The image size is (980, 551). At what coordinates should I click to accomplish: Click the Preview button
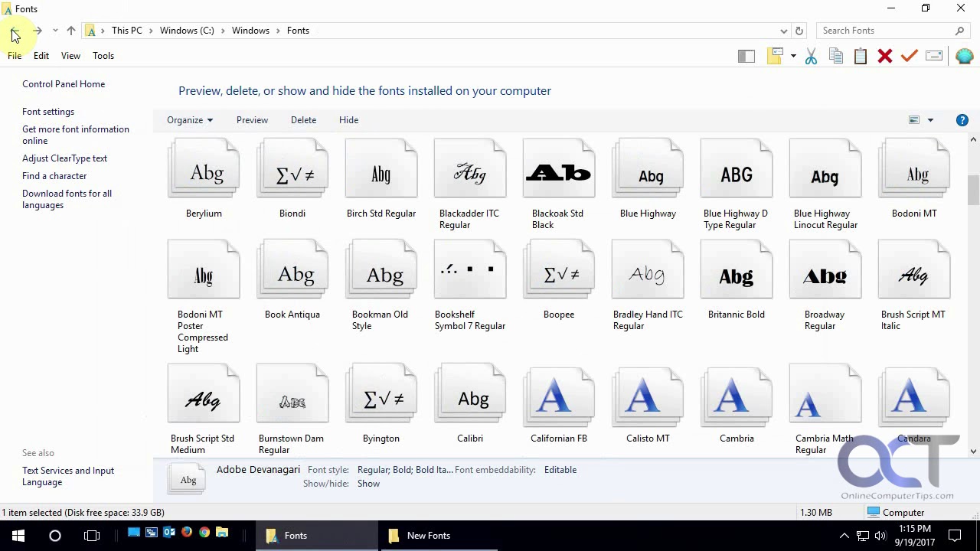coord(252,120)
